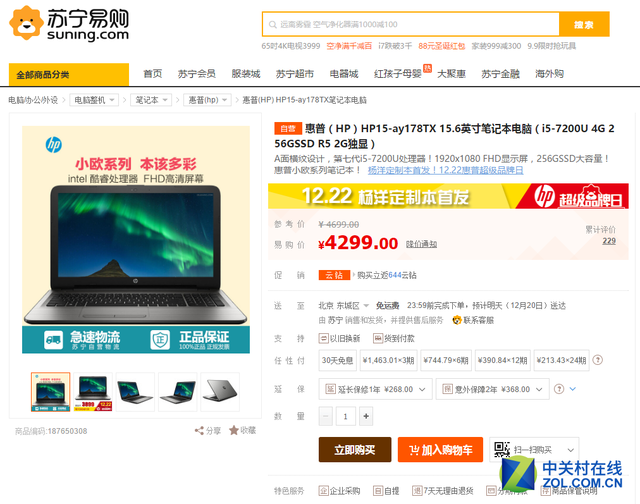640x504 pixels.
Task: Click the 立即购买 buy now button
Action: (355, 450)
